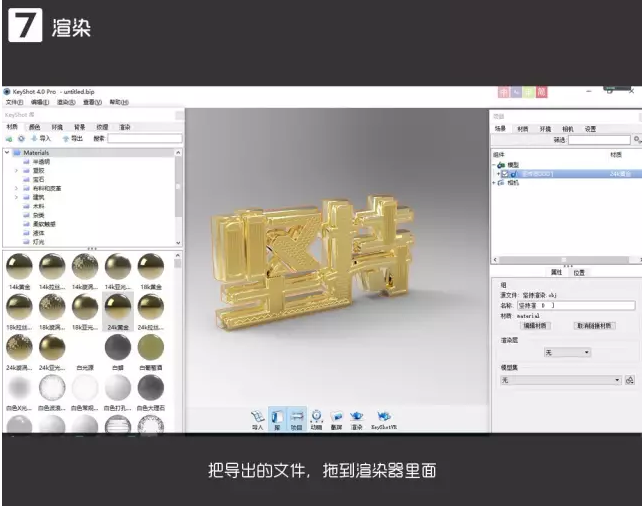Switch to the 位置 position tab
Image resolution: width=642 pixels, height=506 pixels.
click(579, 273)
